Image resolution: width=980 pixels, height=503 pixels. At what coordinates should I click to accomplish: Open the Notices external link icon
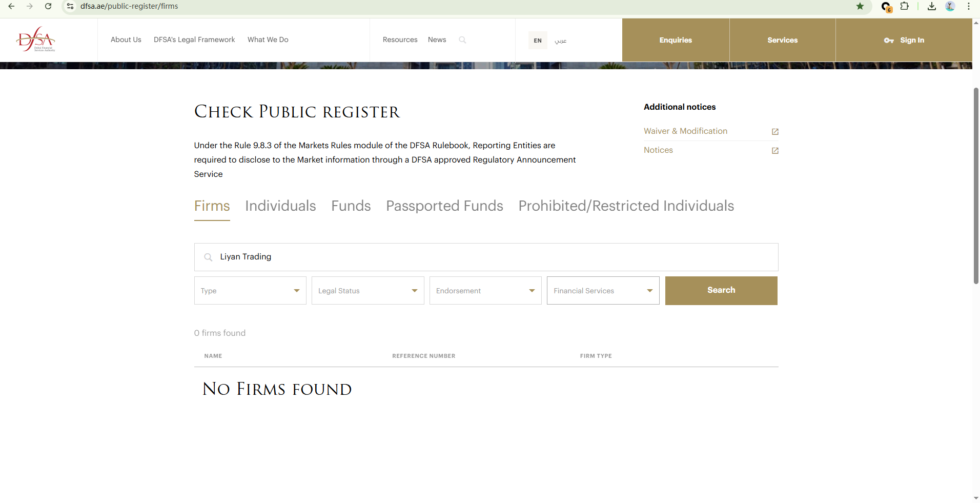pyautogui.click(x=775, y=151)
